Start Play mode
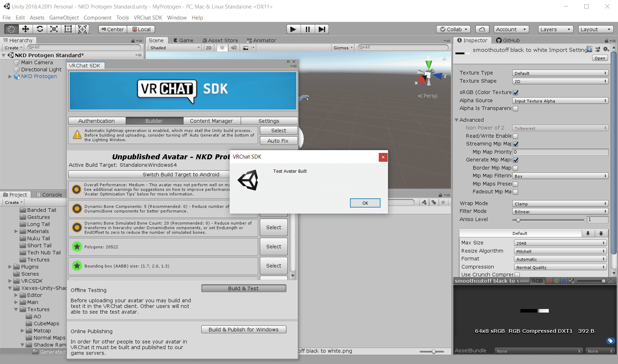The width and height of the screenshot is (618, 364). [293, 29]
